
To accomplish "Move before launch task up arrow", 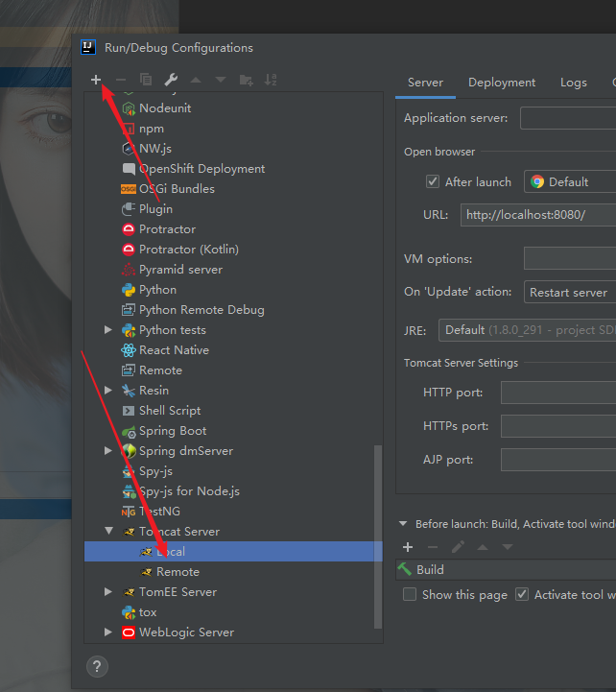I will 483,547.
